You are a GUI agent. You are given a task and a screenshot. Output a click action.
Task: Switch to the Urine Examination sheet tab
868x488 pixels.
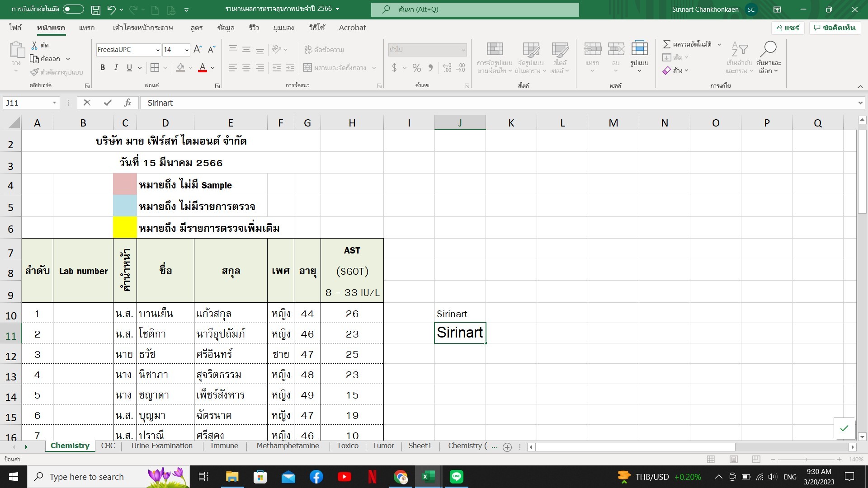tap(162, 446)
